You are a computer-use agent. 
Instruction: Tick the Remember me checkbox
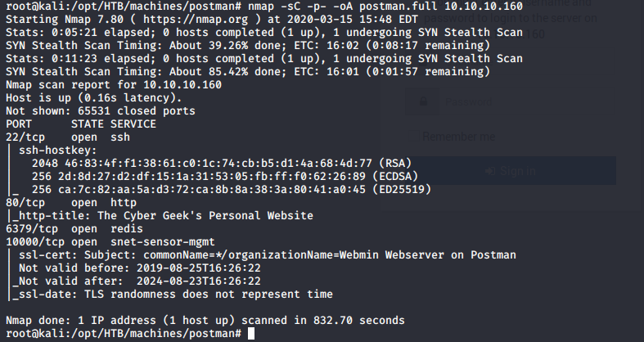click(412, 136)
